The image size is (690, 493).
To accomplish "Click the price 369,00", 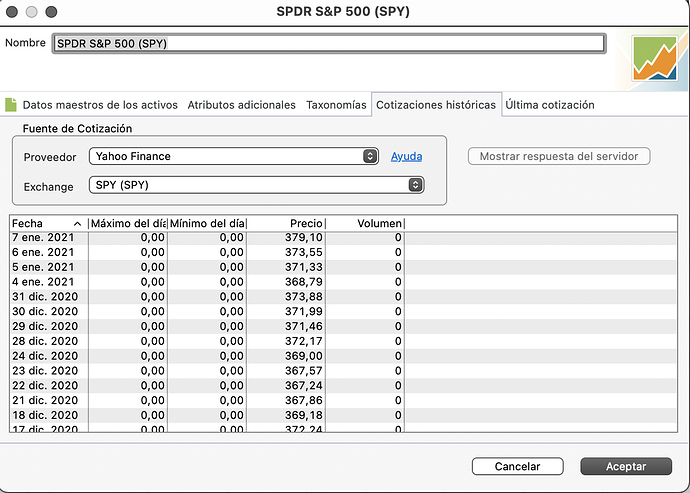I will tap(304, 356).
